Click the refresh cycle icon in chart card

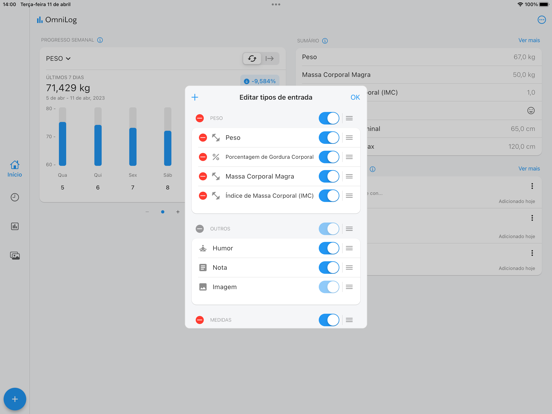coord(252,58)
